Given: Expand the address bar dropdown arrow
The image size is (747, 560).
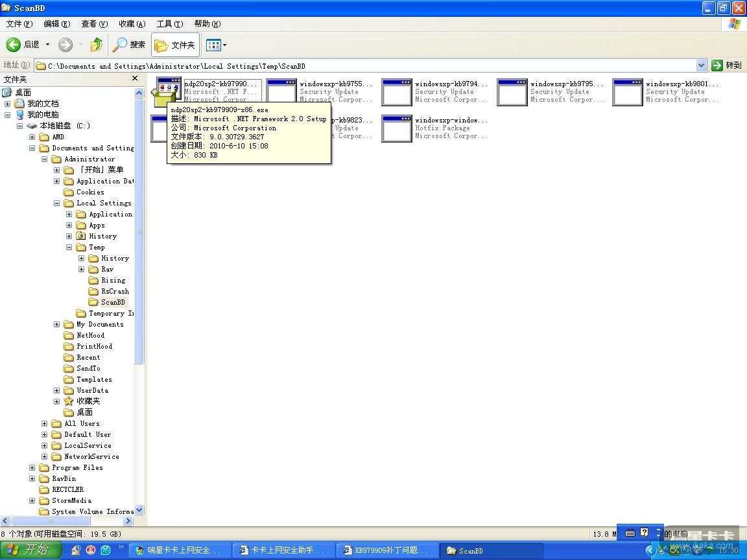Looking at the screenshot, I should pos(701,65).
